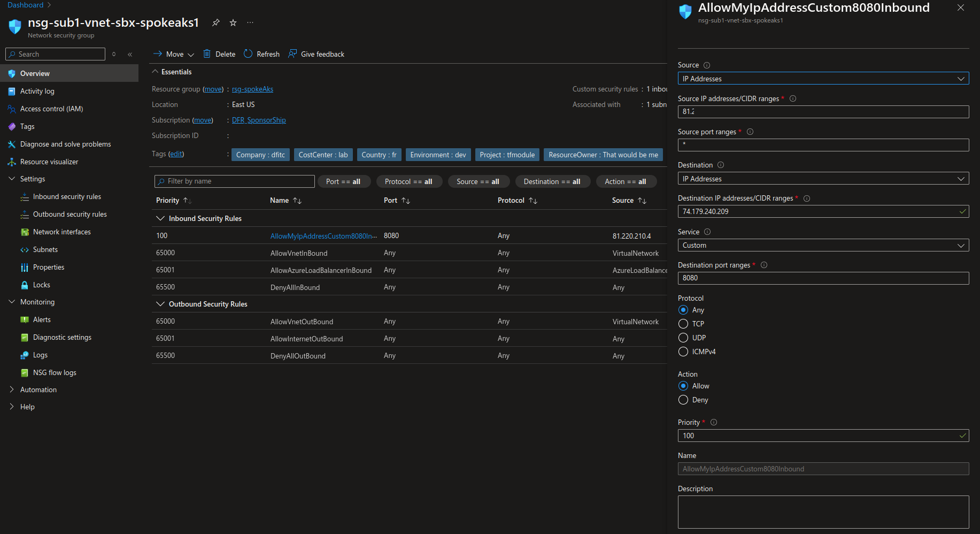980x534 pixels.
Task: Open Diagnose and solve problems
Action: (65, 144)
